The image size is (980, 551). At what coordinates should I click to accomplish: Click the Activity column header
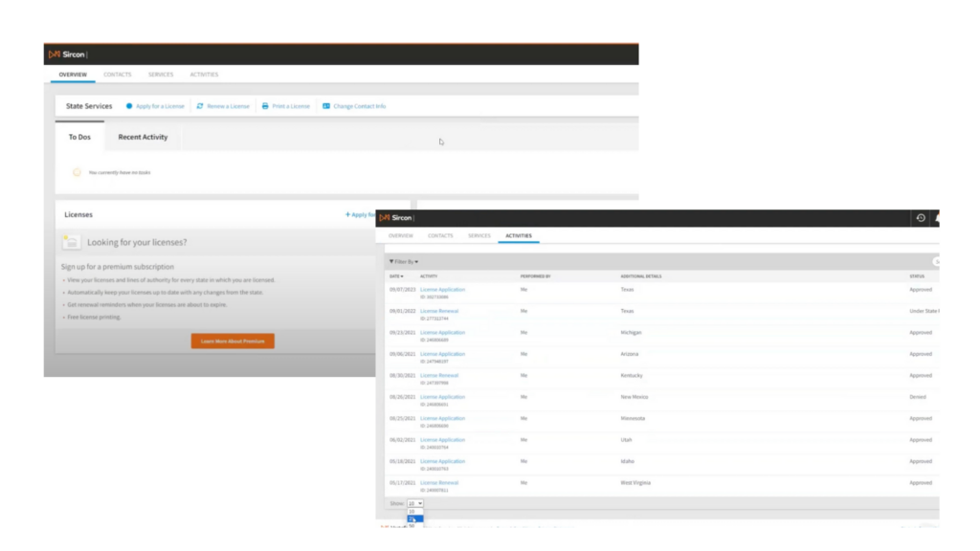tap(429, 276)
